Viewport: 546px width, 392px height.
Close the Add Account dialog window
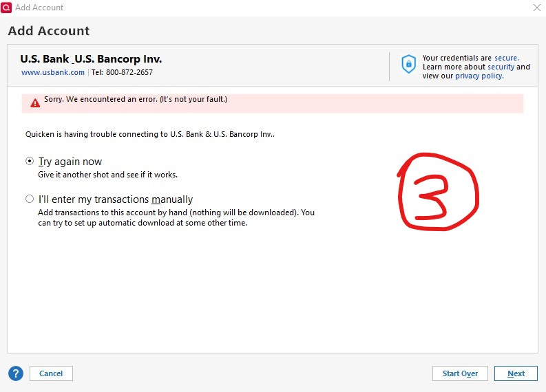click(x=536, y=8)
